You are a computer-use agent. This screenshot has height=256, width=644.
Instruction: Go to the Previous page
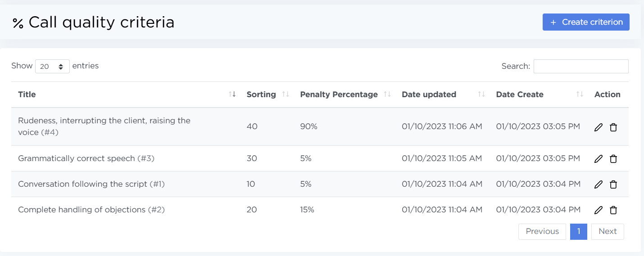tap(542, 231)
